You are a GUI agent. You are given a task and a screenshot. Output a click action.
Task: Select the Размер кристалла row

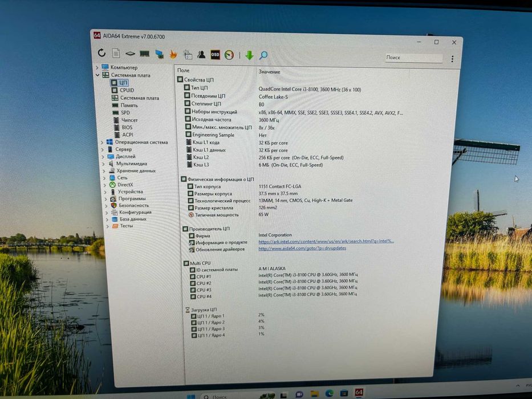[x=233, y=207]
